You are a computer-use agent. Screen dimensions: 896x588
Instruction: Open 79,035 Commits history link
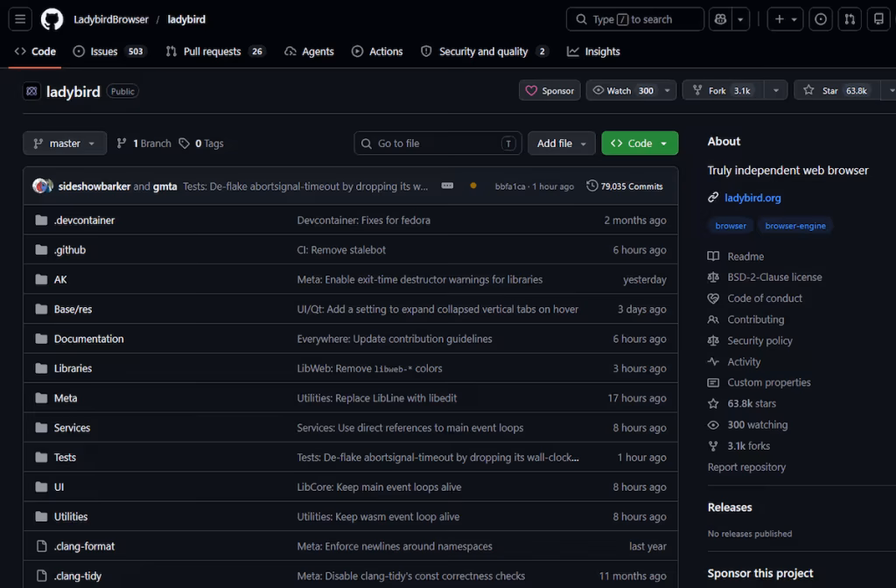(625, 186)
